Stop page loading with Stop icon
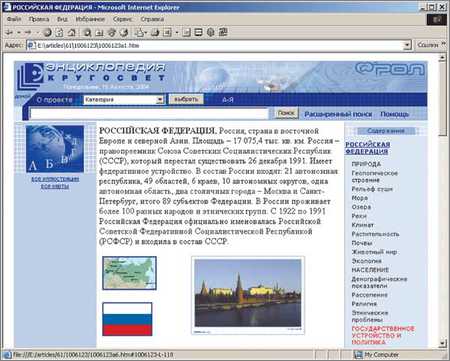The width and height of the screenshot is (450, 361). (x=48, y=32)
